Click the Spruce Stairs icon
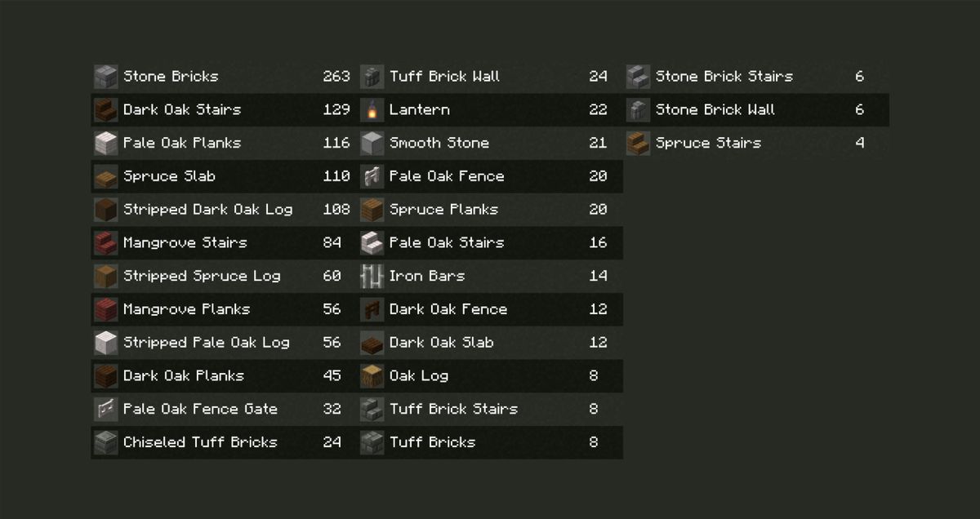The width and height of the screenshot is (980, 519). pos(638,144)
